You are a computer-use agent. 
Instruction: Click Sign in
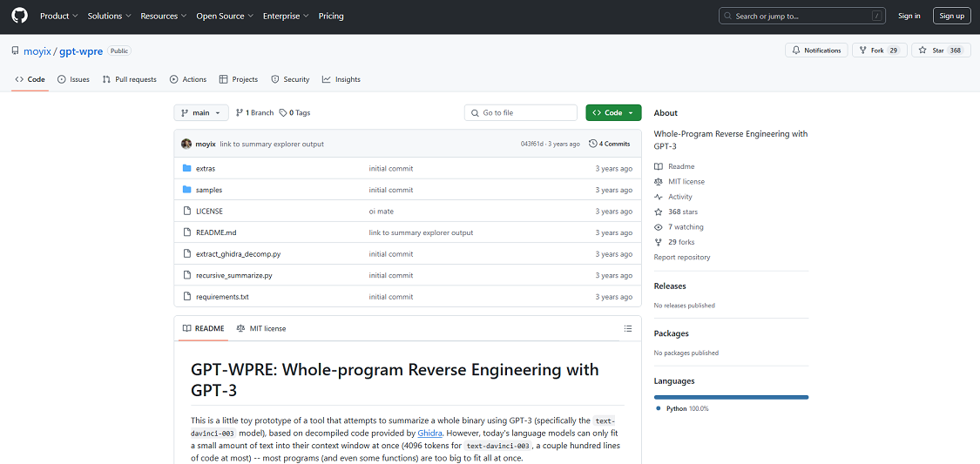click(909, 17)
